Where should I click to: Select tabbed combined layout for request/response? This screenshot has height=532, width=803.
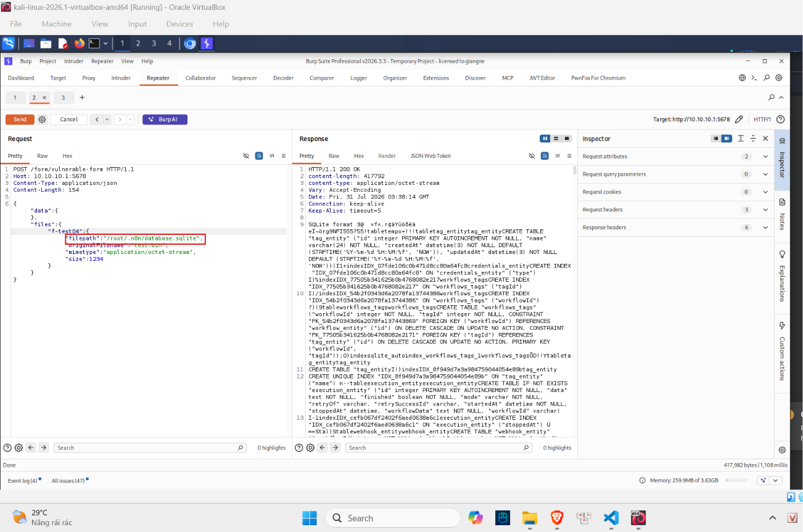tap(567, 139)
